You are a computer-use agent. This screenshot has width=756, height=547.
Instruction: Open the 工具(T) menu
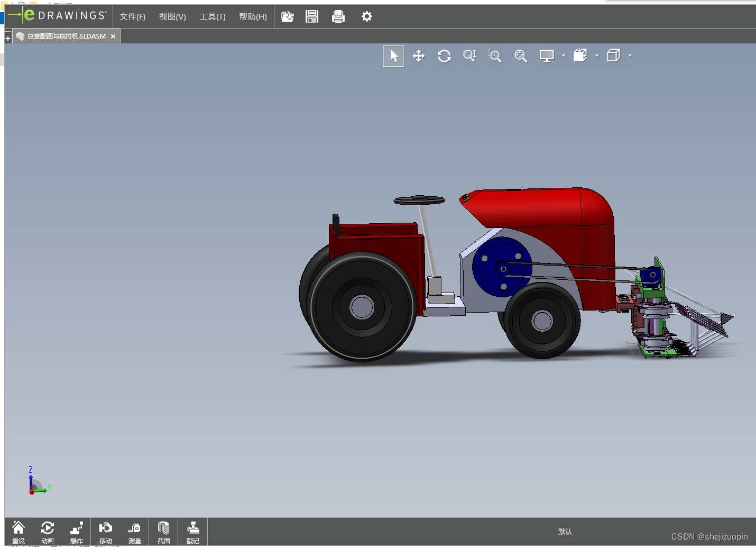213,16
